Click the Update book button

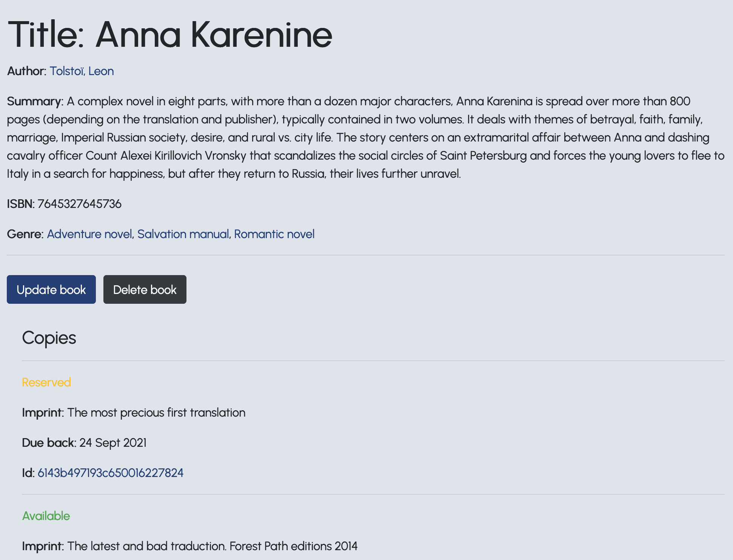[51, 289]
